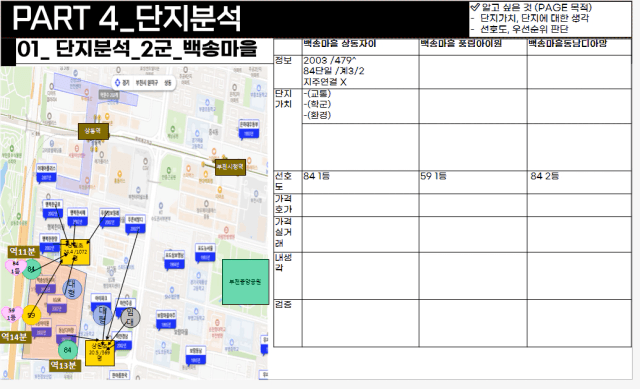
Task: Click the 선호도, 우선순위 판단 bullet
Action: click(524, 29)
